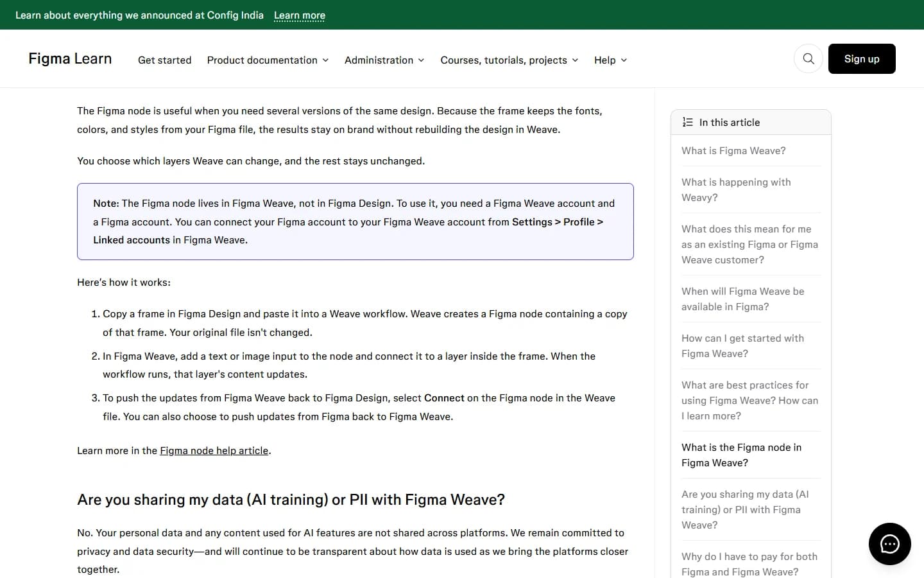Open the Get started menu item
The height and width of the screenshot is (578, 924).
click(x=165, y=60)
